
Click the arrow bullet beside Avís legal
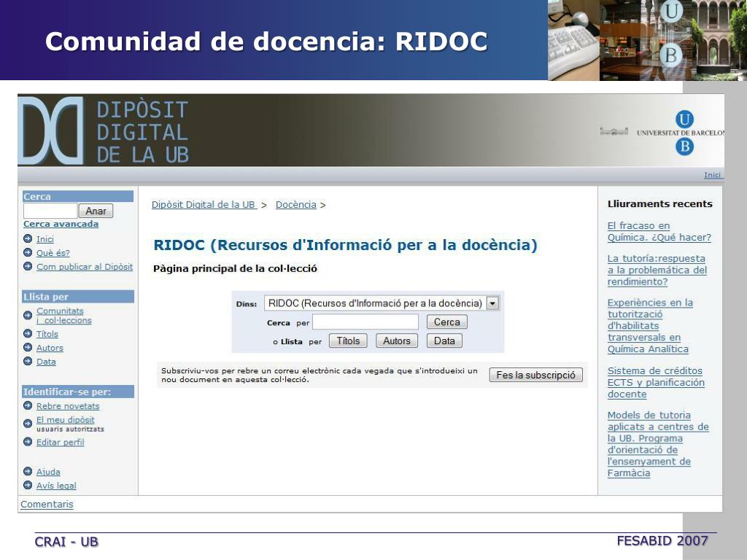click(x=28, y=485)
